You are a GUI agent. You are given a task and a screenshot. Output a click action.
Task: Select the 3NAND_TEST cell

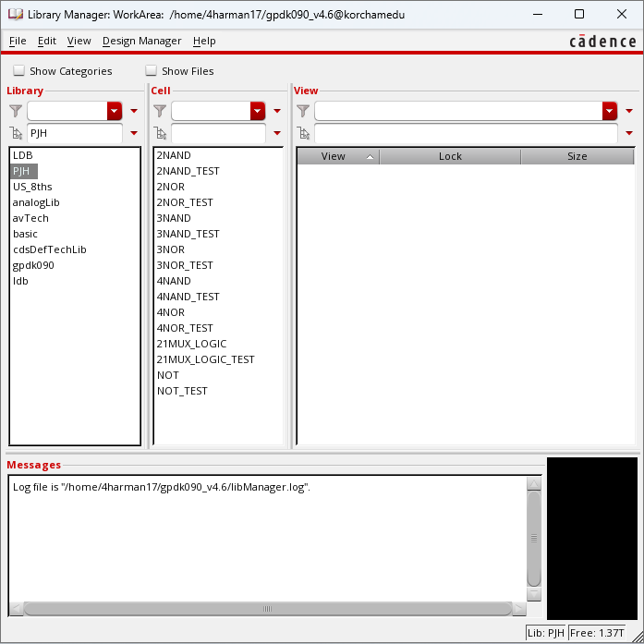188,234
